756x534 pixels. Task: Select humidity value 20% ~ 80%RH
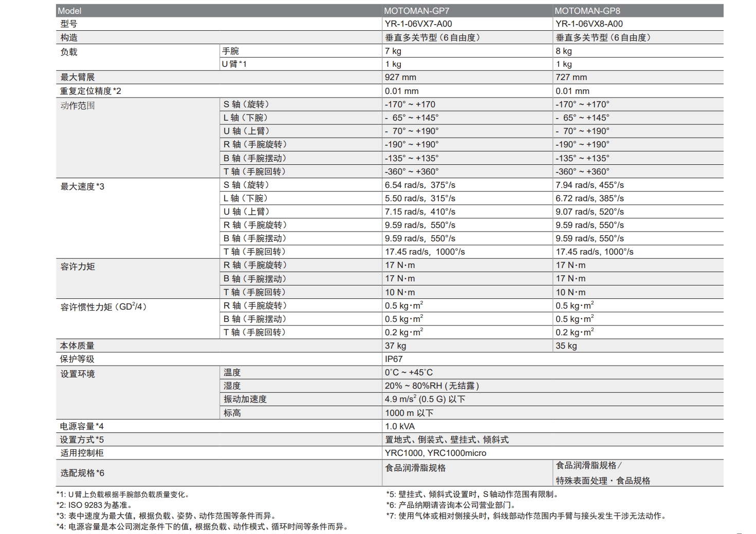(413, 386)
